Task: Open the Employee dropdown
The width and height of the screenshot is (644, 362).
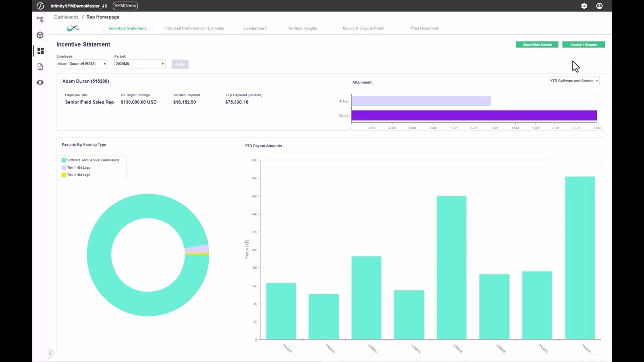Action: (x=82, y=64)
